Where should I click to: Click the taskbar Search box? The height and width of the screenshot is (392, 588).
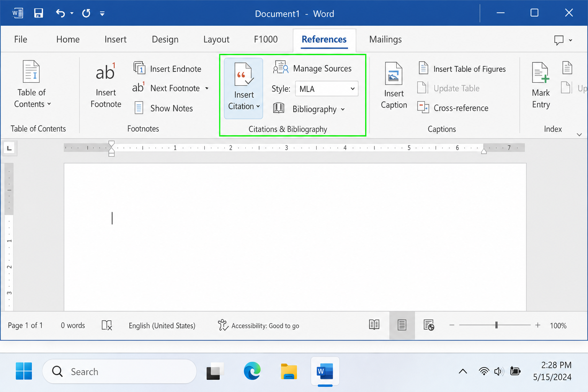(x=119, y=371)
